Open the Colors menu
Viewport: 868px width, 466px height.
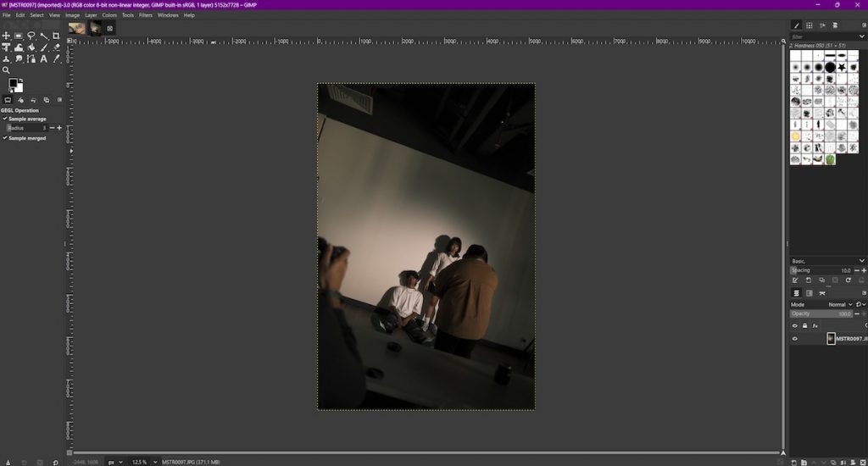tap(109, 15)
